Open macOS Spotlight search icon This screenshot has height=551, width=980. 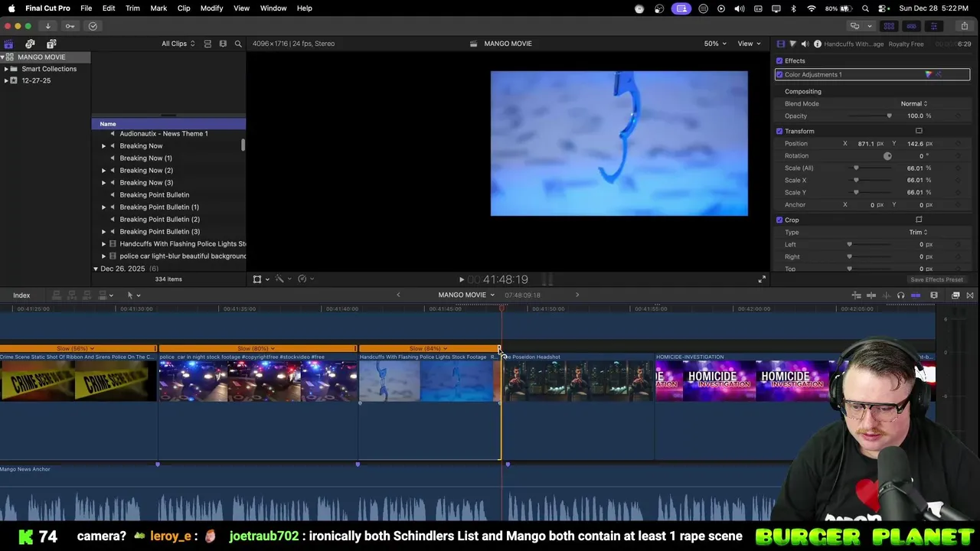tap(865, 8)
